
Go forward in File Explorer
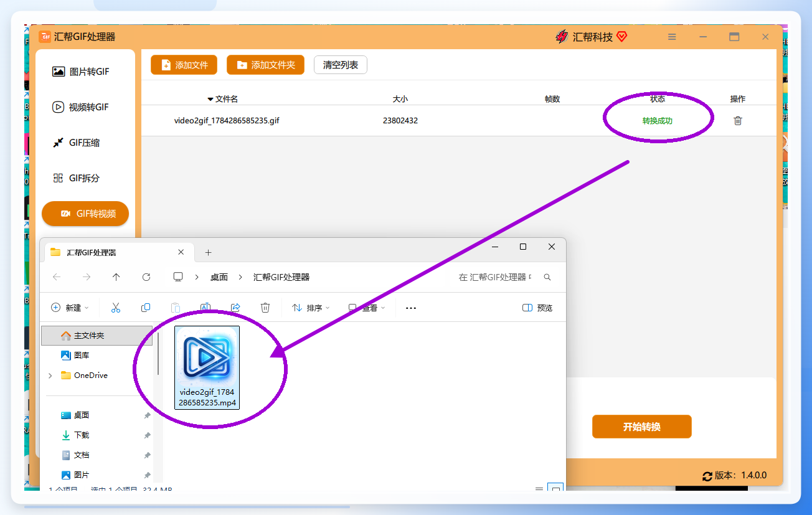87,277
